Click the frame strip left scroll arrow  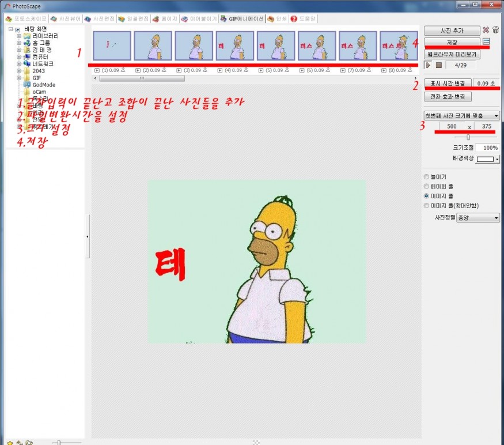tap(95, 78)
